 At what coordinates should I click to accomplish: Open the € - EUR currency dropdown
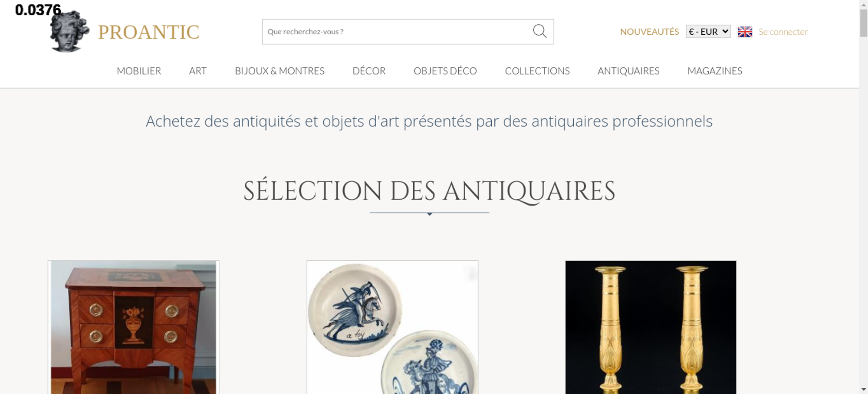click(x=708, y=32)
